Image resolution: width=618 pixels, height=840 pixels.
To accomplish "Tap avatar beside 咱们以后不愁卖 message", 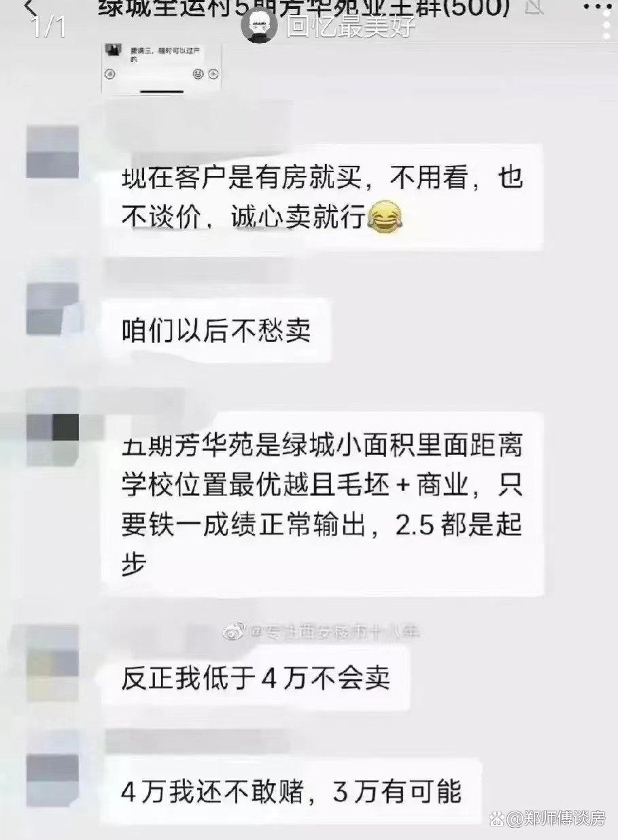I will coord(52,309).
